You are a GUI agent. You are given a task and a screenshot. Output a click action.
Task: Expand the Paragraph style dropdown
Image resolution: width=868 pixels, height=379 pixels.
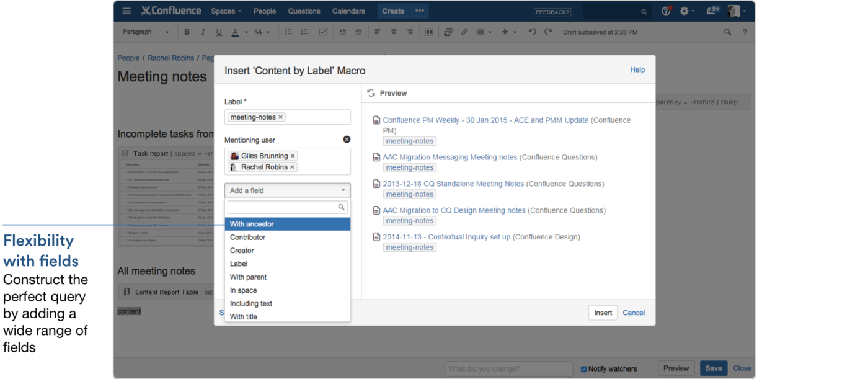(146, 32)
